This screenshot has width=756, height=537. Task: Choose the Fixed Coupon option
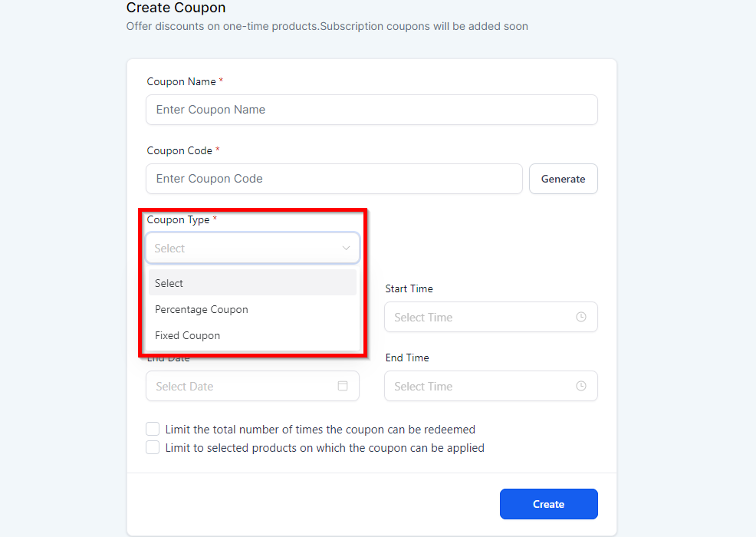[187, 336]
